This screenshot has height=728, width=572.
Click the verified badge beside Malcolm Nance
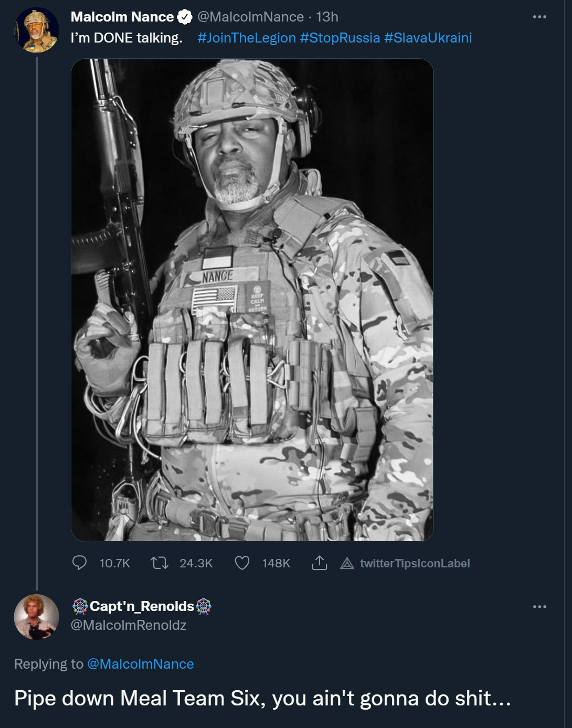click(184, 17)
